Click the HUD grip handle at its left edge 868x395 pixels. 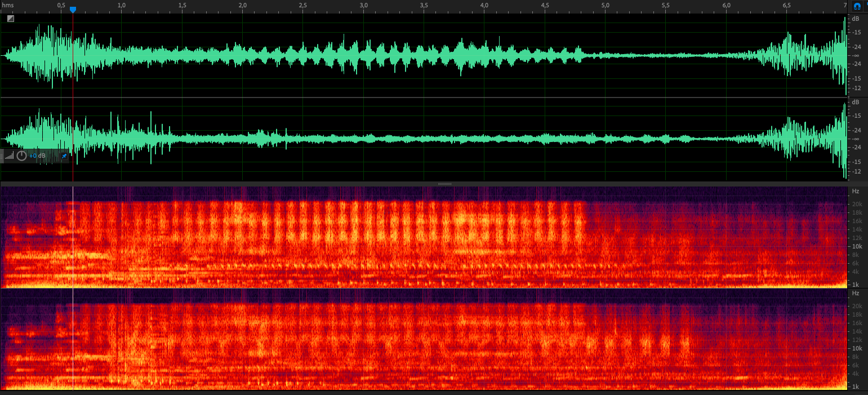tap(2, 156)
